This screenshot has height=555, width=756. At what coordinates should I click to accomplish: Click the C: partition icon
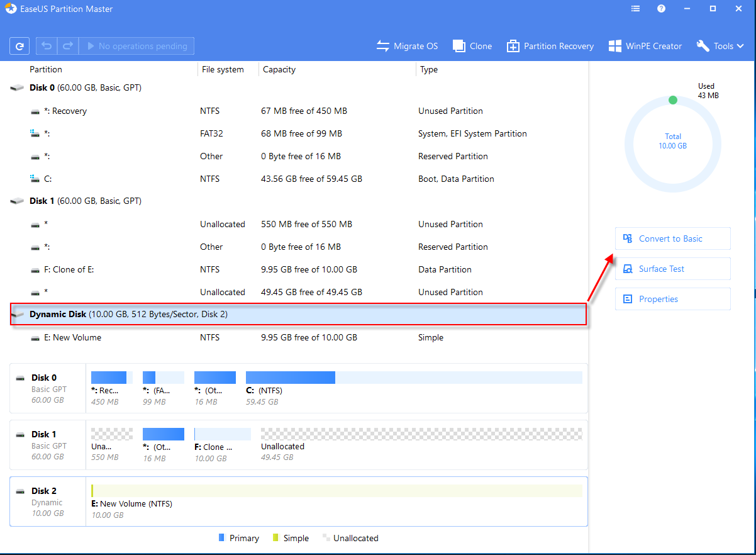coord(35,179)
